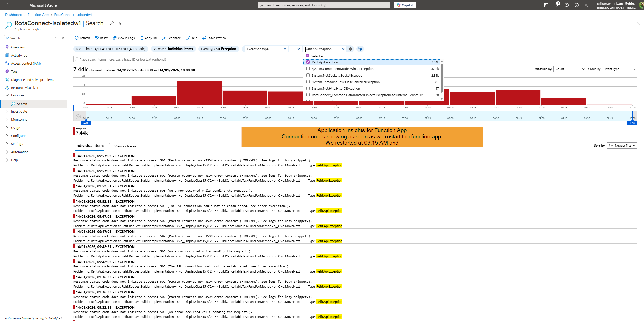Pin the Search blade to dashboard

(112, 23)
